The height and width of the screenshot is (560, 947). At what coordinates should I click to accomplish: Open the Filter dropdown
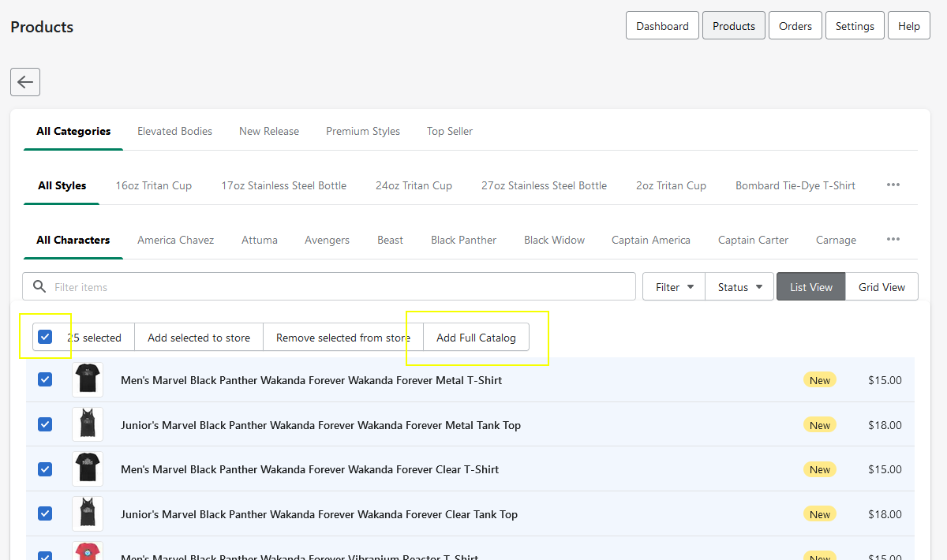pyautogui.click(x=674, y=287)
